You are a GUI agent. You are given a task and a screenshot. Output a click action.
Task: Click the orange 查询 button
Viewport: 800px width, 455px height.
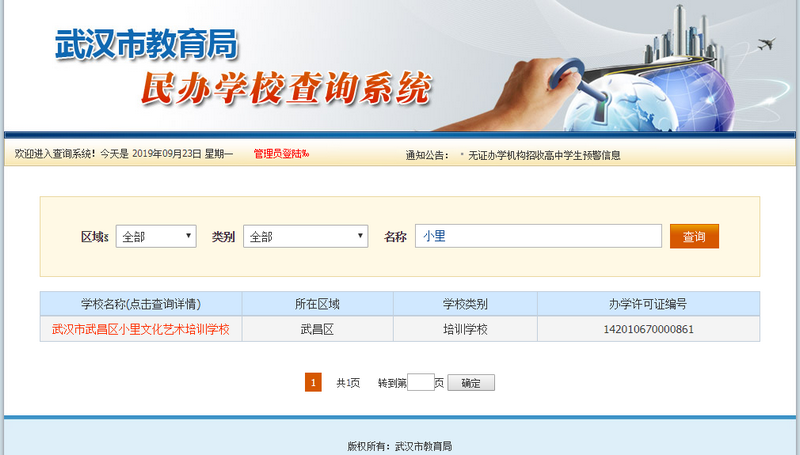click(694, 236)
